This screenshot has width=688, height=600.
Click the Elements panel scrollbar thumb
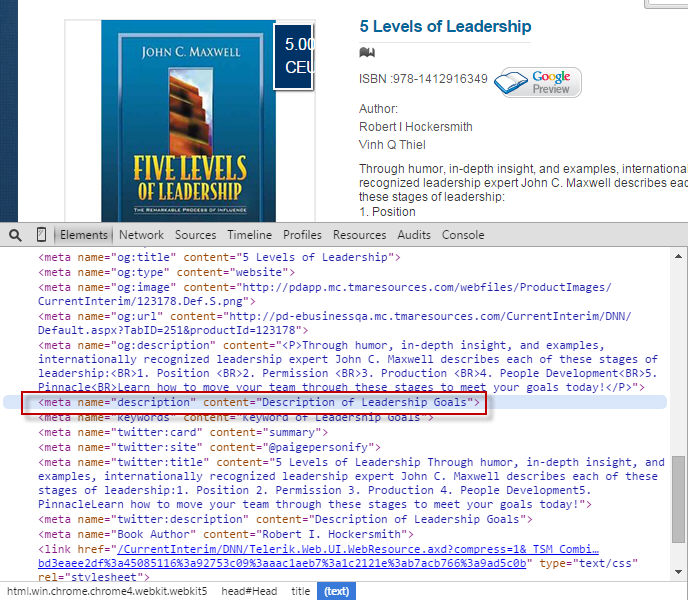tap(678, 499)
